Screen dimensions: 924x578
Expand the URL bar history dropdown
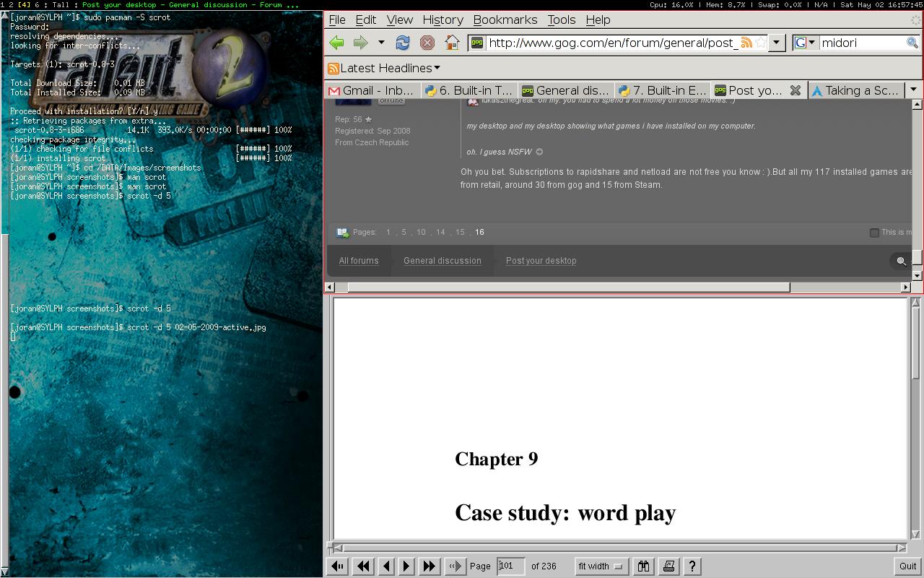777,43
